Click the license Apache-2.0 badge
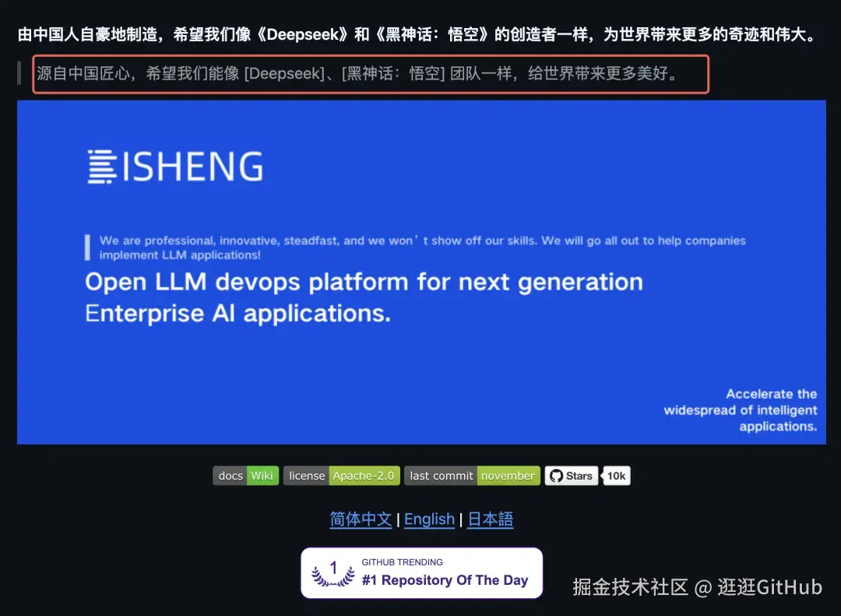Screen dimensions: 841x616 pos(342,475)
